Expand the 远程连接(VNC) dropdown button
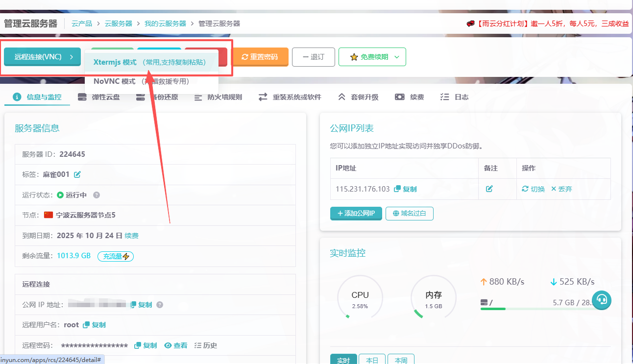 (x=42, y=57)
